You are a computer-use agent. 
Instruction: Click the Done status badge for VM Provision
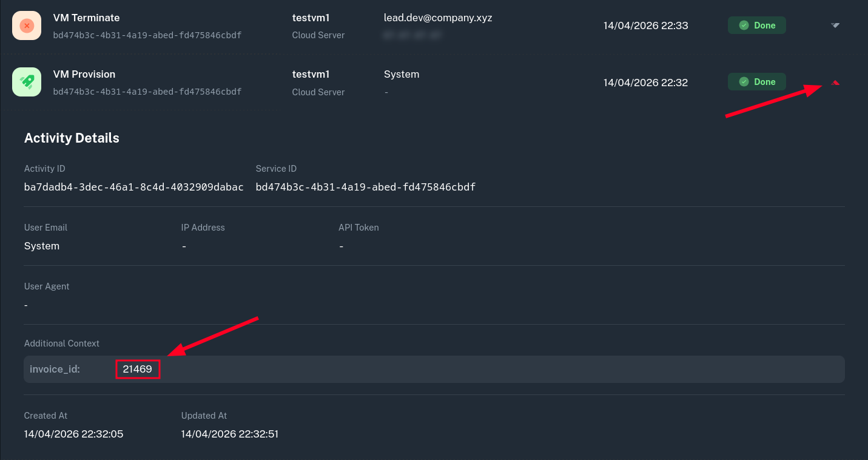[757, 82]
